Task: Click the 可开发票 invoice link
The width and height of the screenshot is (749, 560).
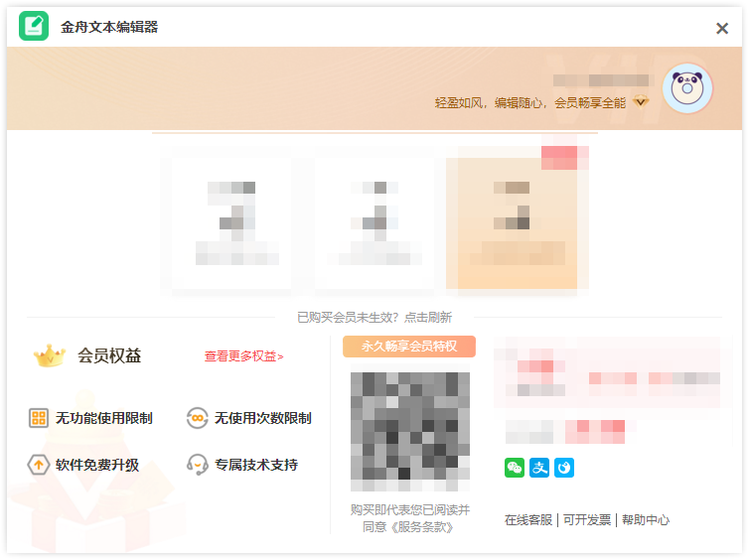Action: (x=587, y=520)
